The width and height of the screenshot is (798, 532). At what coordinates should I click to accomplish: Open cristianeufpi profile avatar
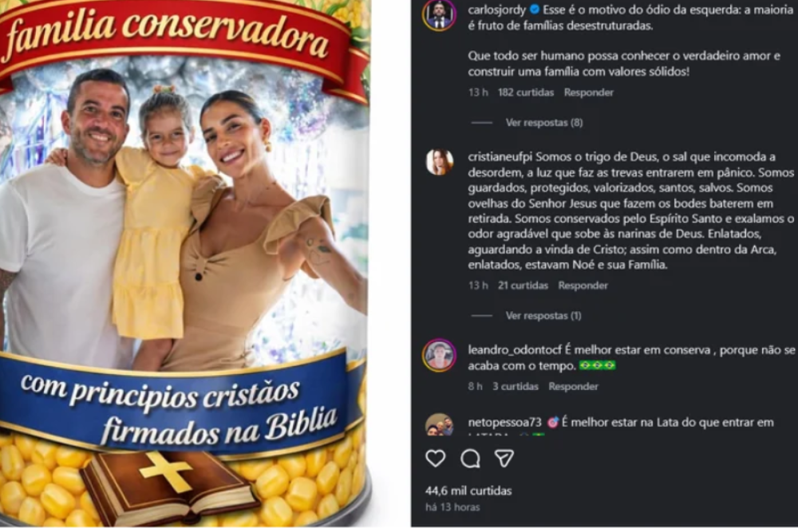(439, 162)
